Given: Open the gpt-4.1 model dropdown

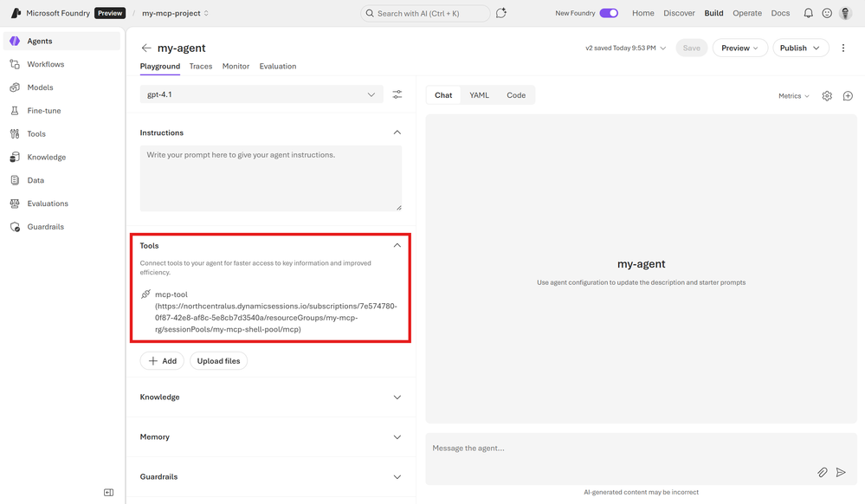Looking at the screenshot, I should pos(261,94).
